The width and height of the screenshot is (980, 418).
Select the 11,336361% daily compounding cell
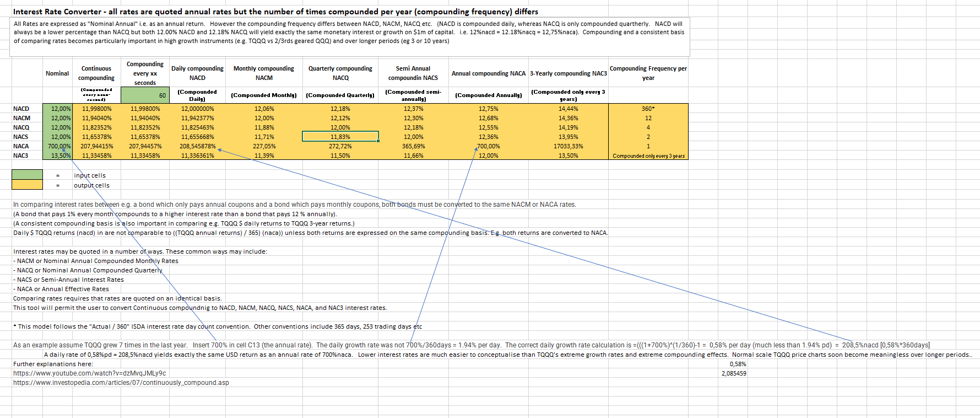pos(197,156)
